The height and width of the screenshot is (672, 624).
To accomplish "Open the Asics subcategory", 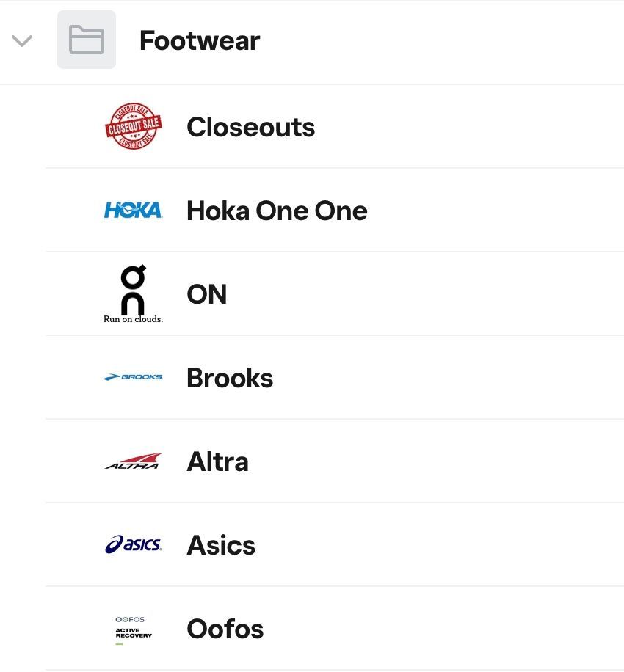I will [x=221, y=546].
